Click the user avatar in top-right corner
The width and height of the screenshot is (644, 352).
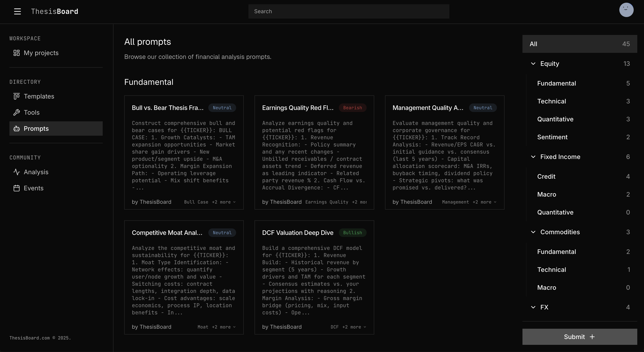tap(626, 10)
